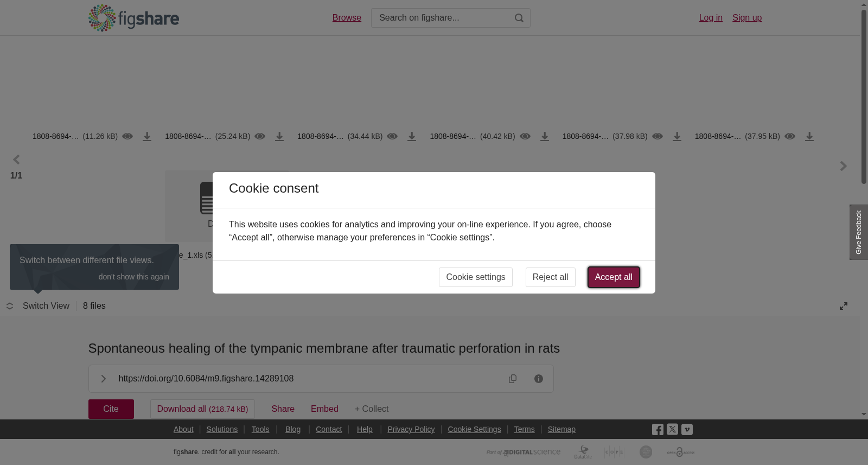The height and width of the screenshot is (465, 868).
Task: Download the 11.26 kB file
Action: pos(147,136)
